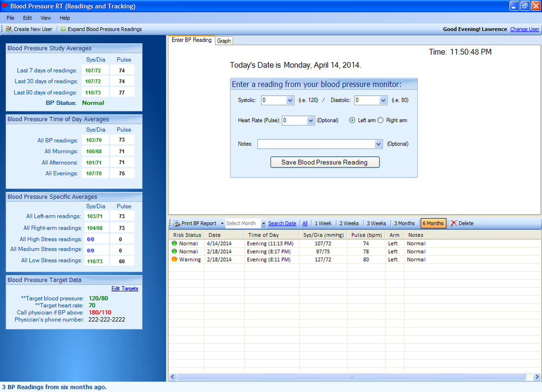Click the readings list horizontal scrollbar
542x392 pixels.
coord(351,377)
